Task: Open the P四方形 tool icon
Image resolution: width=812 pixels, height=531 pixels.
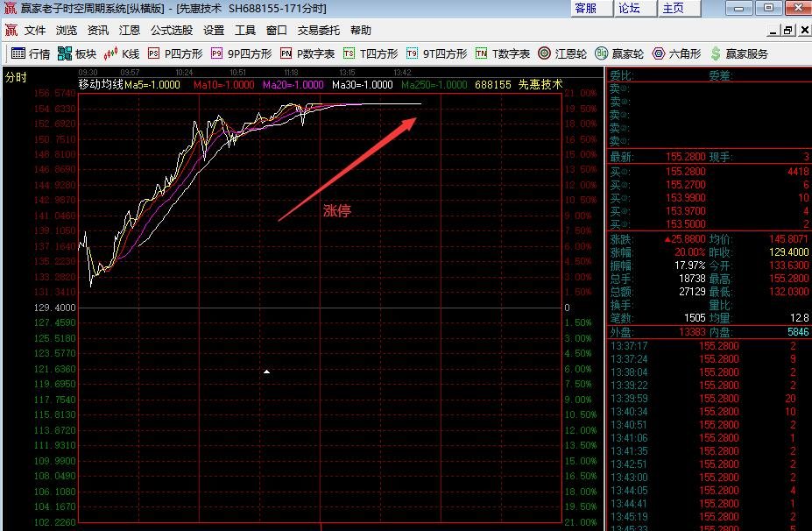Action: coord(153,53)
